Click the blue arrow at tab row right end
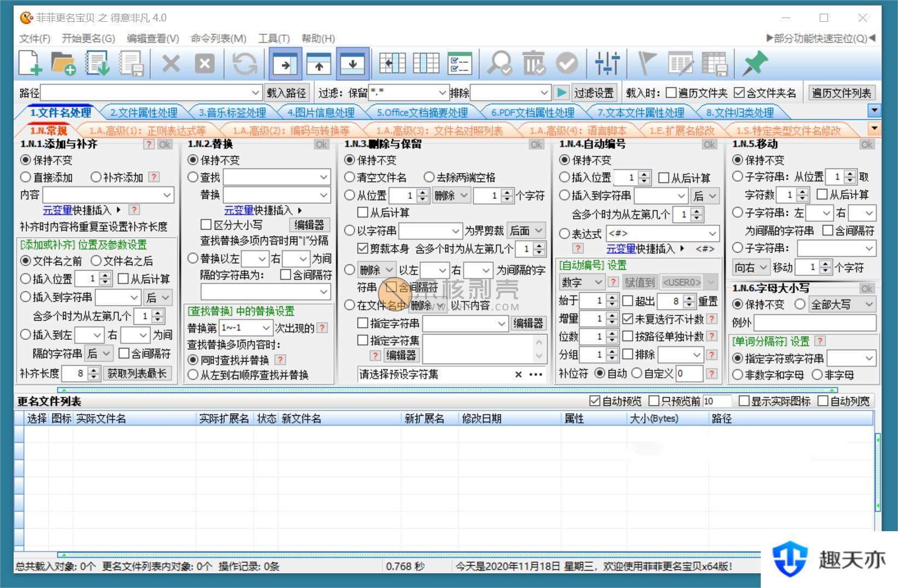898x588 pixels. [874, 111]
